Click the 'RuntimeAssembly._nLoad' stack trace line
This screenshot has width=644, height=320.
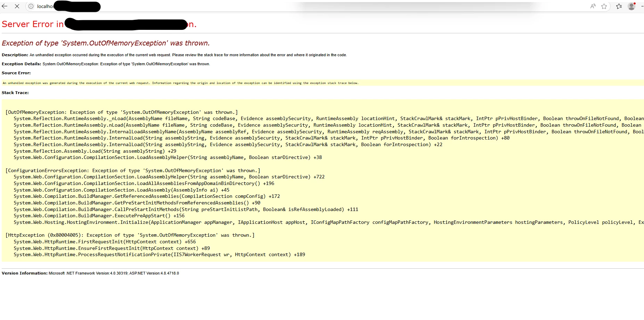pos(329,119)
